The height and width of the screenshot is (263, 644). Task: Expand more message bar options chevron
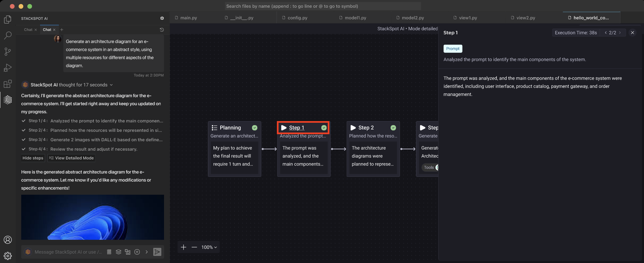pyautogui.click(x=147, y=252)
